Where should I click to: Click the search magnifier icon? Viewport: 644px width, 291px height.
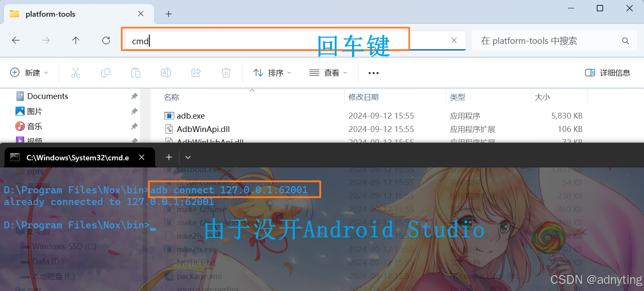click(625, 41)
